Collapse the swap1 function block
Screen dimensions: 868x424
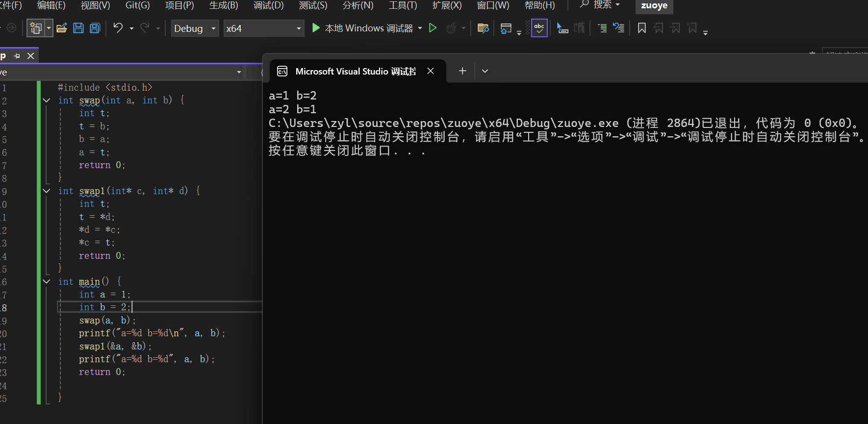(47, 191)
